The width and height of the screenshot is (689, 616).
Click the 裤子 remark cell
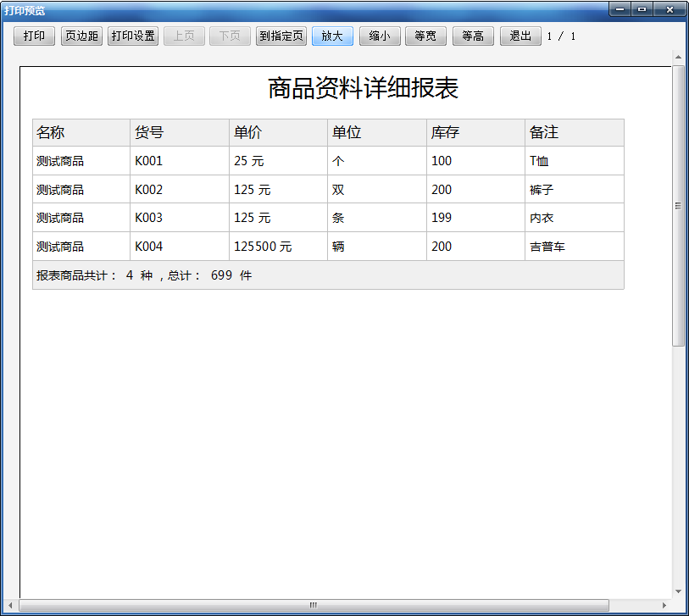pos(575,189)
